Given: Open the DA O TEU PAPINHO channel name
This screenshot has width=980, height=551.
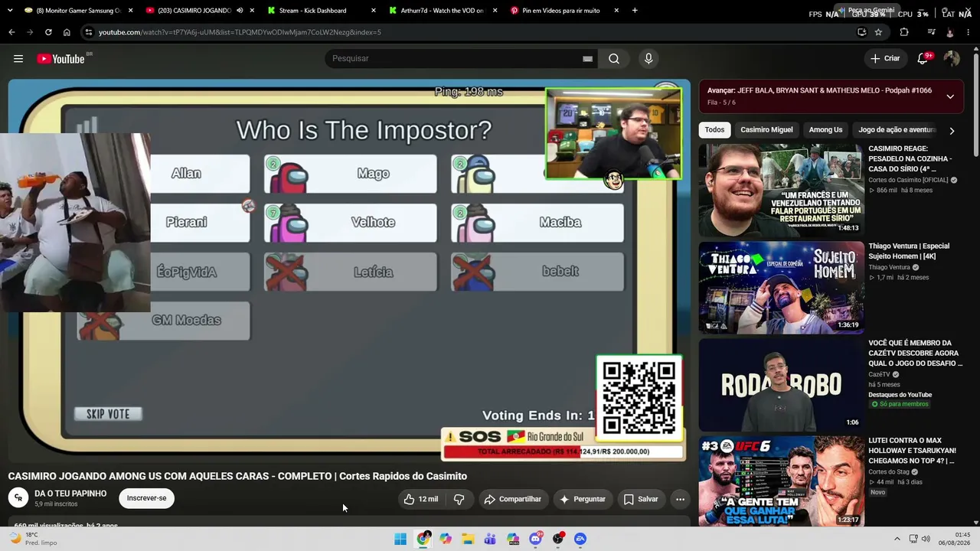Looking at the screenshot, I should 70,494.
